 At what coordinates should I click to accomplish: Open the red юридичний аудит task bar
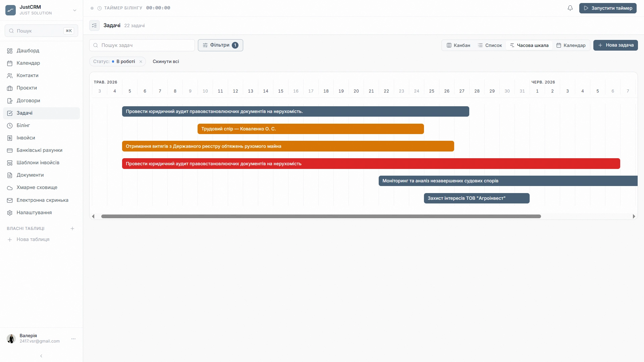pos(371,164)
